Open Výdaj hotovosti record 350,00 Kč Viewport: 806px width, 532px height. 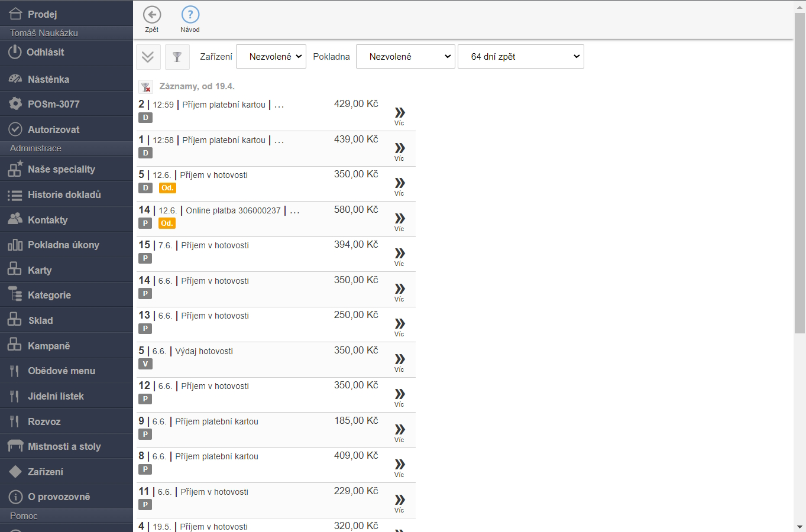pyautogui.click(x=204, y=351)
